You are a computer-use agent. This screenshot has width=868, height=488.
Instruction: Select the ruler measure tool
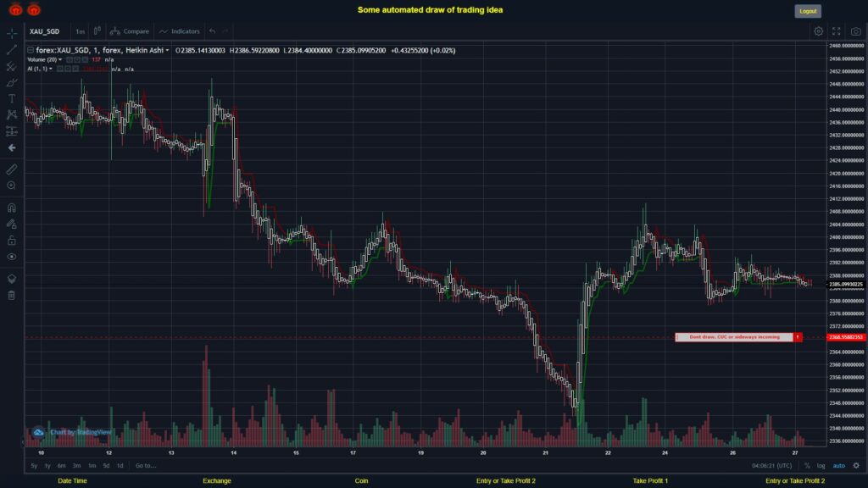click(x=12, y=169)
